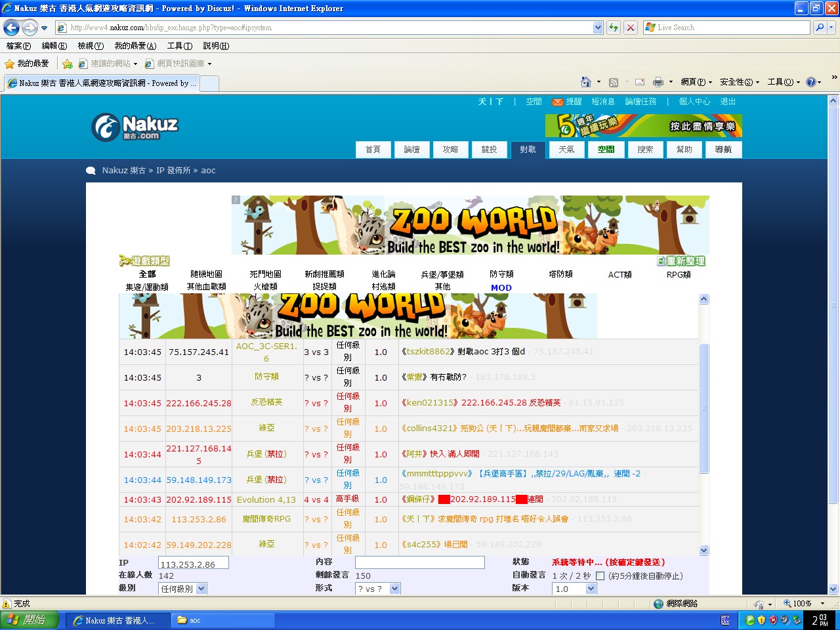Viewport: 840px width, 630px height.
Task: Click the red shield alert tray icon
Action: pyautogui.click(x=774, y=620)
